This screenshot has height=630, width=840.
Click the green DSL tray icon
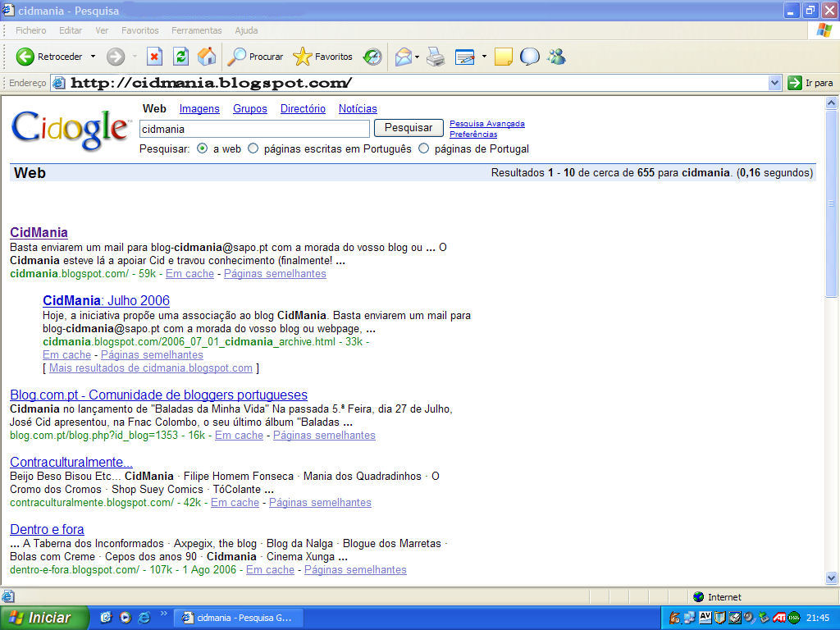click(x=794, y=618)
